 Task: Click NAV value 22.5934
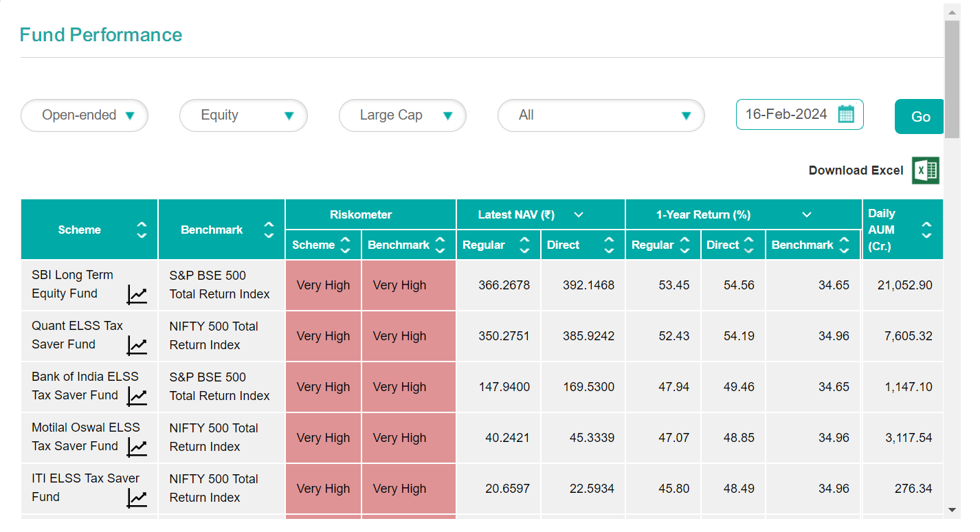point(592,489)
